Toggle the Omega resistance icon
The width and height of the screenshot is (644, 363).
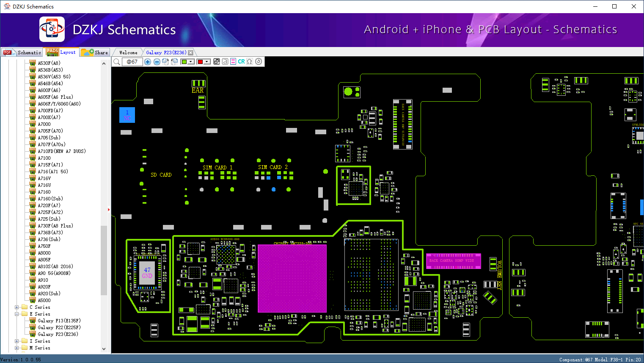point(250,62)
